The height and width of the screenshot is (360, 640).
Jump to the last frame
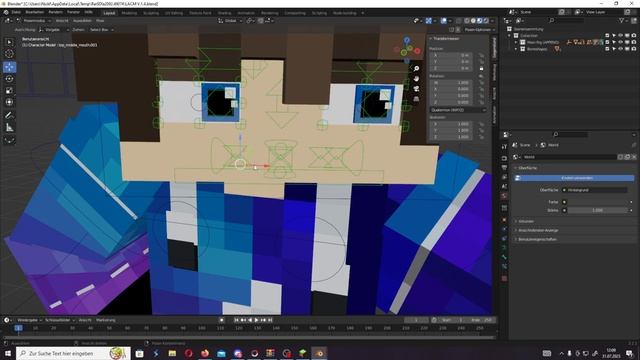click(x=270, y=320)
